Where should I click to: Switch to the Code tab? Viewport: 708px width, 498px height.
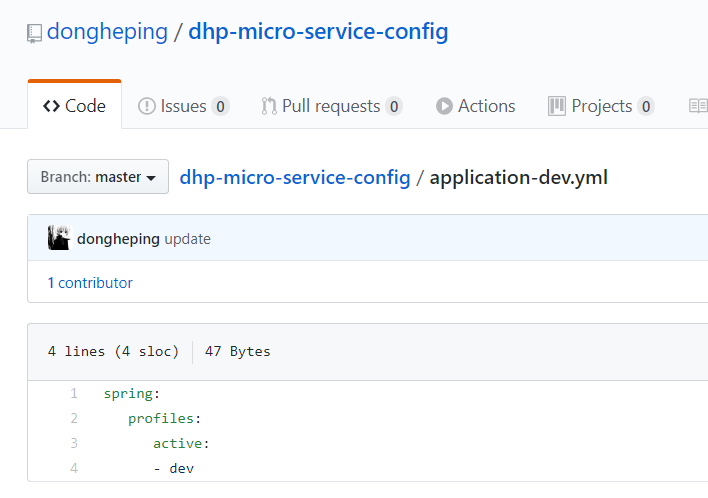75,106
